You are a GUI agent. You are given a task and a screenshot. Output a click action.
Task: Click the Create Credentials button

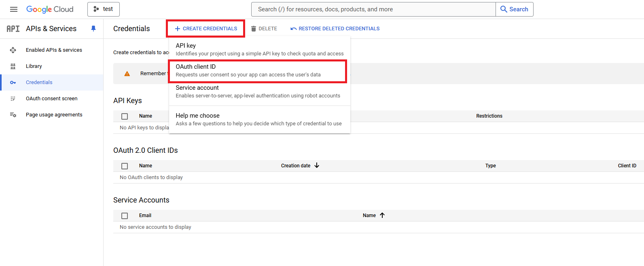click(x=206, y=29)
